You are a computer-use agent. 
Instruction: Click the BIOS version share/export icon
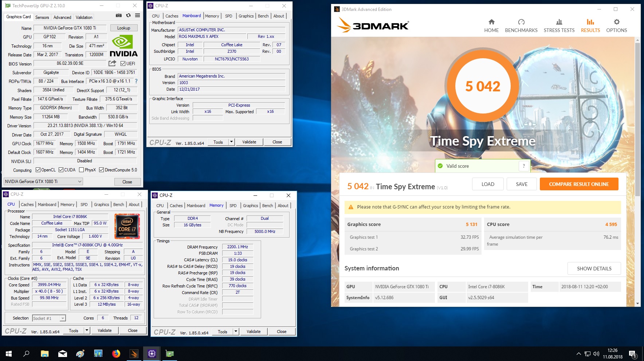point(113,63)
